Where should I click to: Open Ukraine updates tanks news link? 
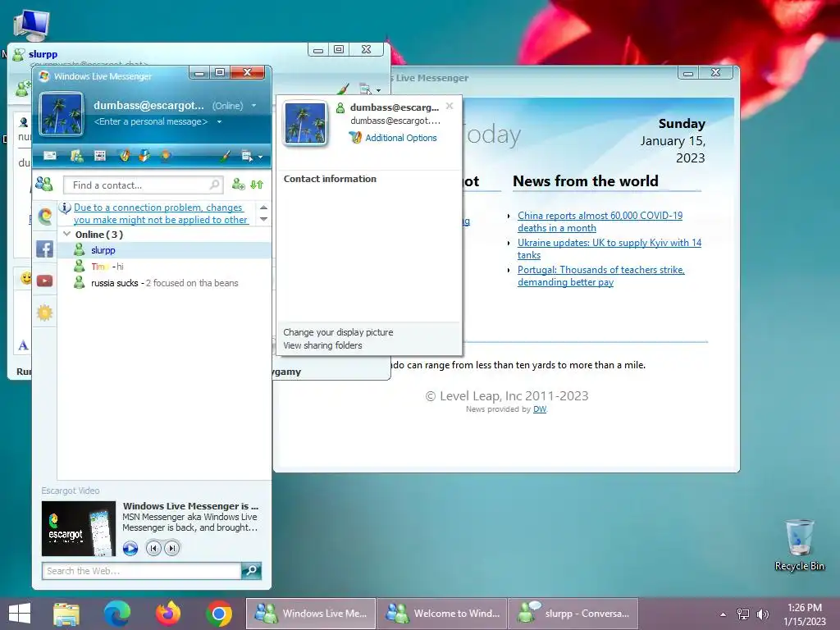609,249
